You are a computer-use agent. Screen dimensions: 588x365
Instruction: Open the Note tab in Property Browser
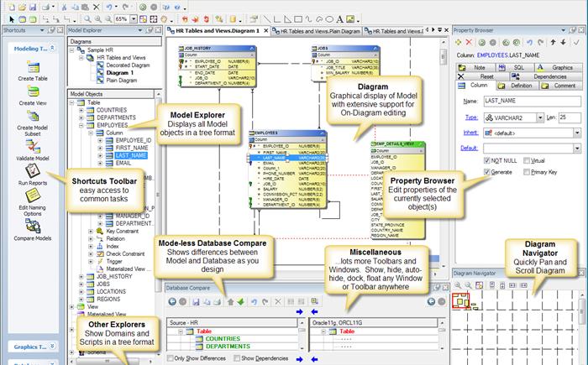coord(476,67)
